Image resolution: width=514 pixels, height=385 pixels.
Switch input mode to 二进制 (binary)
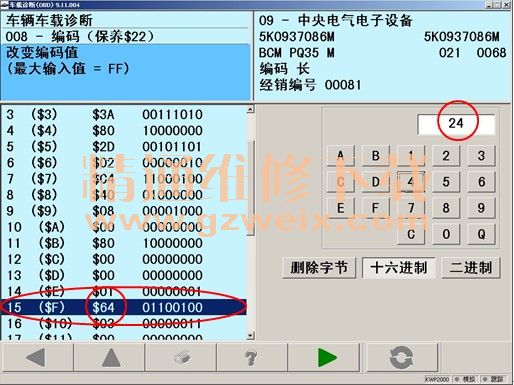471,268
